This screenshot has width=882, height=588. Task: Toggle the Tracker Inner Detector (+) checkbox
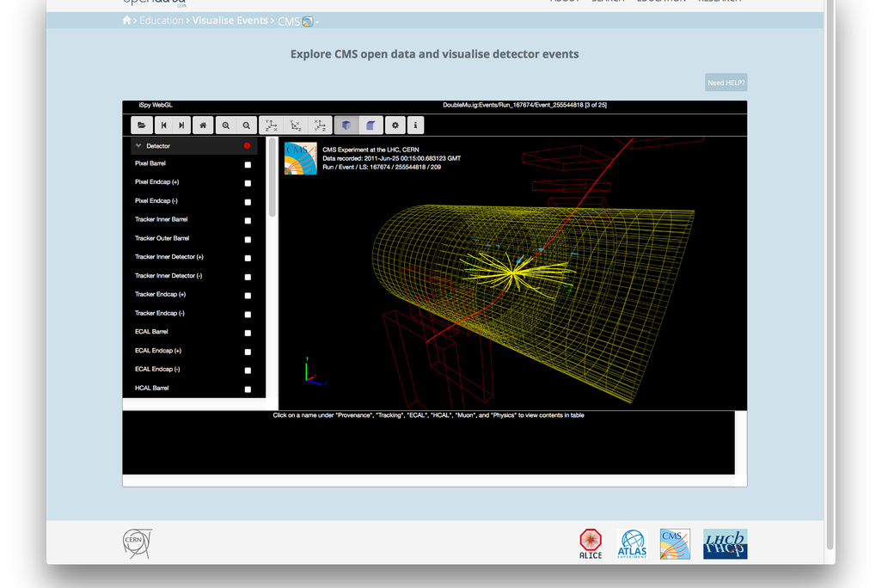coord(248,258)
